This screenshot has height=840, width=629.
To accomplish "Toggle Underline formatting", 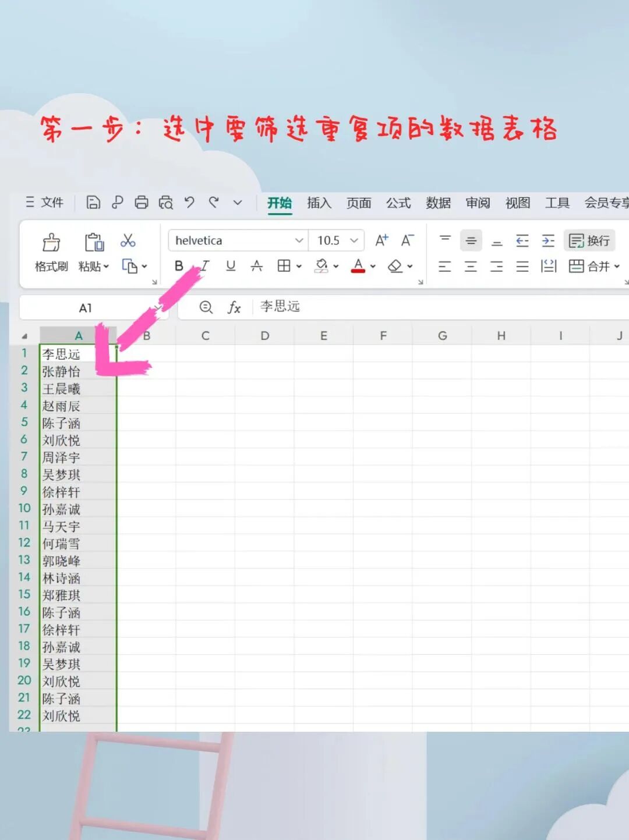I will (x=231, y=266).
